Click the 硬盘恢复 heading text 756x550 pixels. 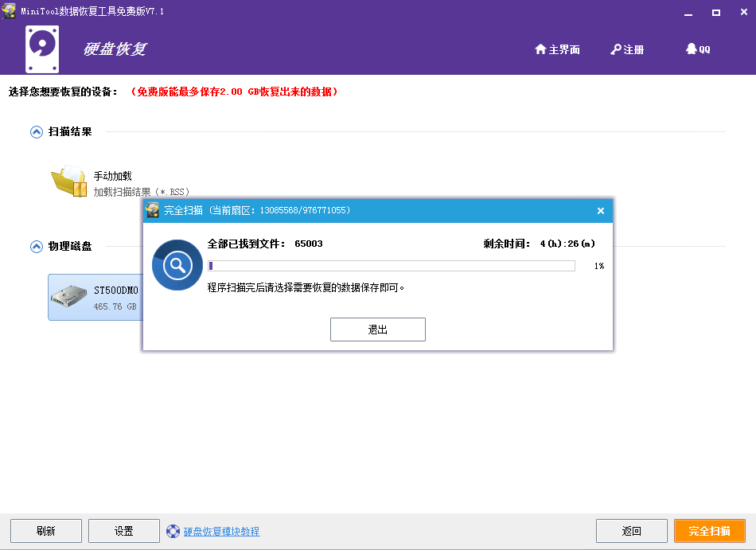[x=115, y=49]
